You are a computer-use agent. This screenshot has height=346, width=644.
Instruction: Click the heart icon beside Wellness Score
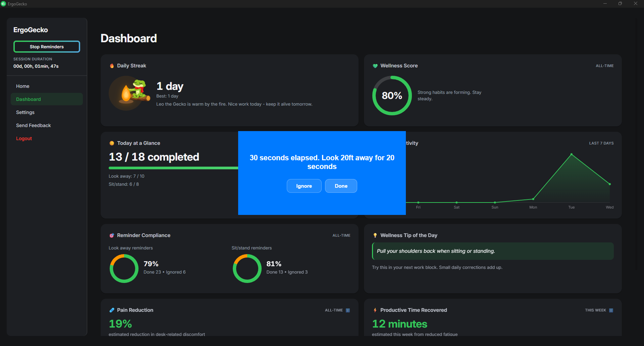(375, 66)
